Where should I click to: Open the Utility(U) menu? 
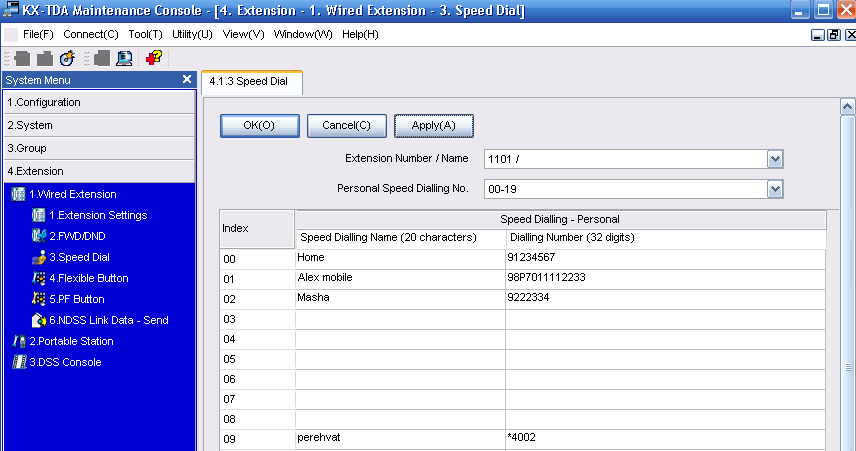pyautogui.click(x=192, y=34)
